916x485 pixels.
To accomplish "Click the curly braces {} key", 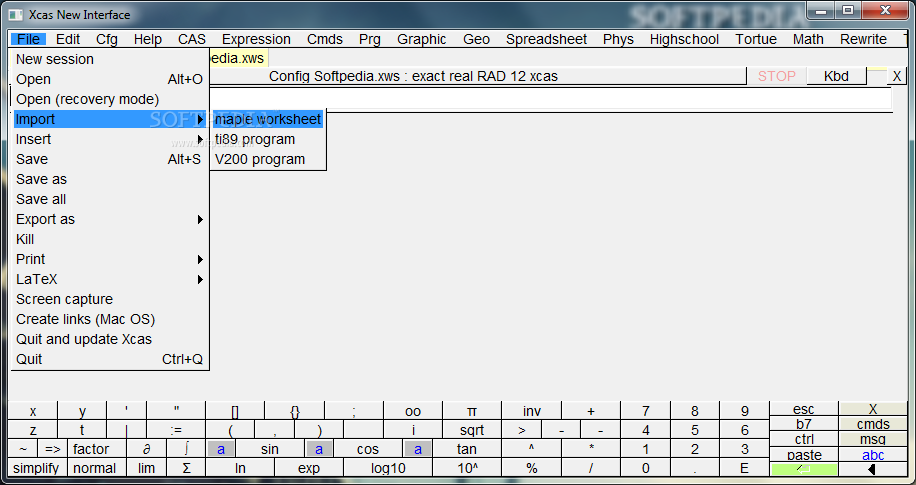I will point(294,411).
